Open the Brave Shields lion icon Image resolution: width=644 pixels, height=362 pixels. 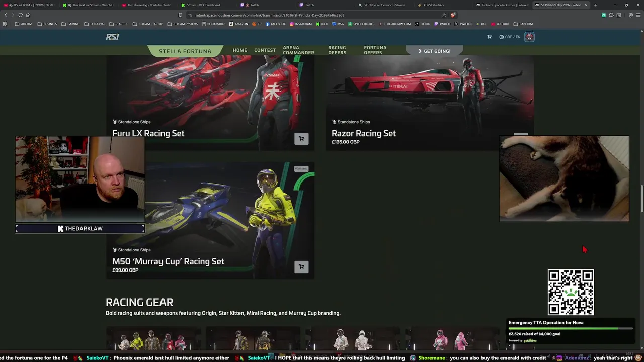(x=453, y=15)
